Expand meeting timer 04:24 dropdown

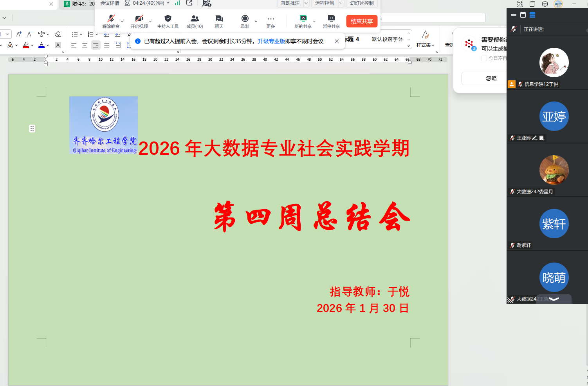tap(168, 3)
